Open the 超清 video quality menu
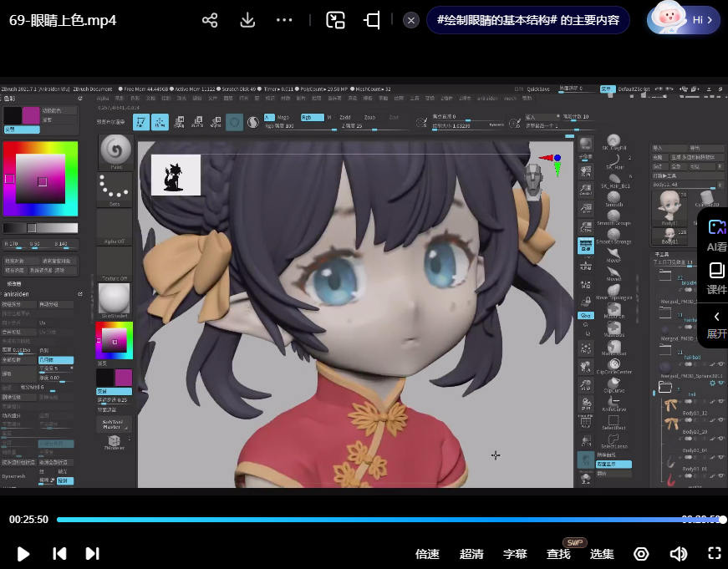The height and width of the screenshot is (569, 728). (x=471, y=554)
